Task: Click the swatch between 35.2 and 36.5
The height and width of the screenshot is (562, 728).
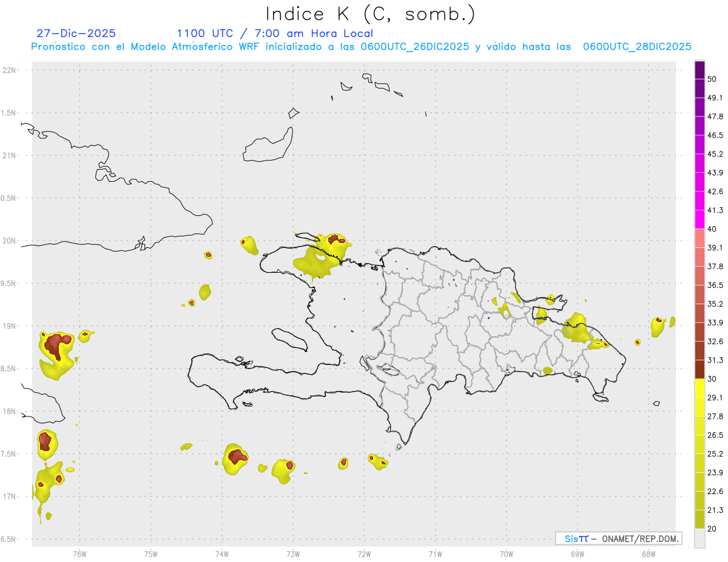Action: [x=700, y=295]
